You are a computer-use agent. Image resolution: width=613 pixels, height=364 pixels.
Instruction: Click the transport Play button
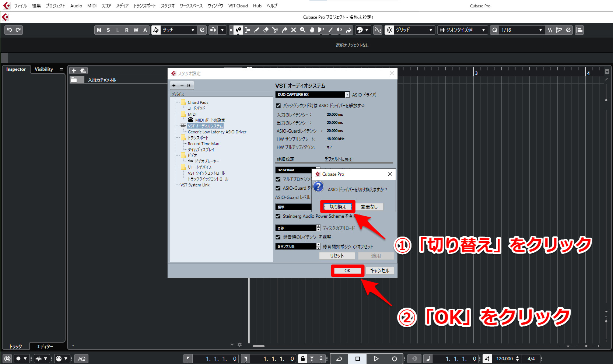tap(376, 358)
